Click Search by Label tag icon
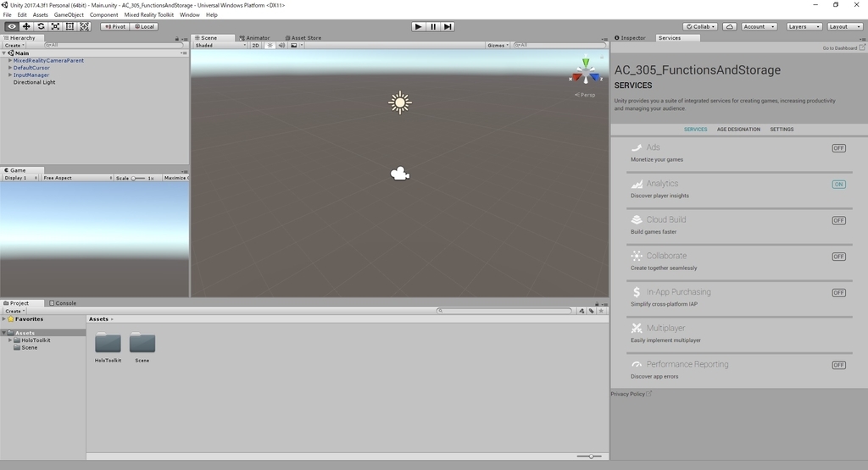 coord(591,312)
